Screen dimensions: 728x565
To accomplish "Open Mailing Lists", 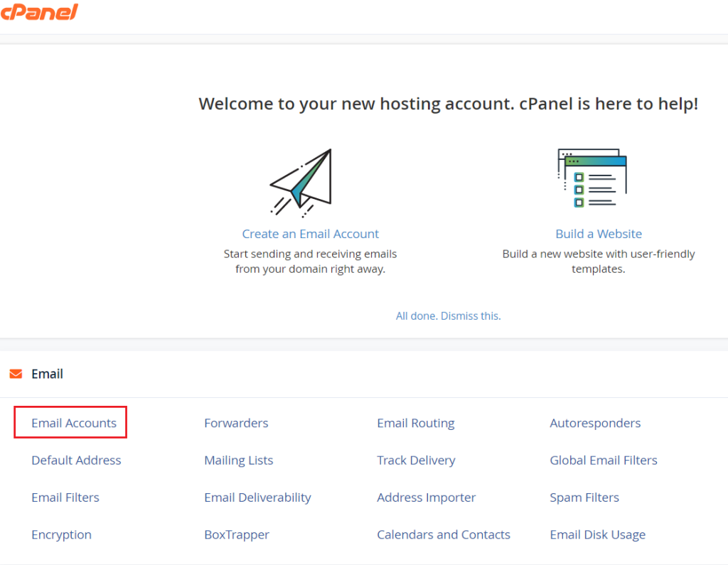I will (238, 461).
